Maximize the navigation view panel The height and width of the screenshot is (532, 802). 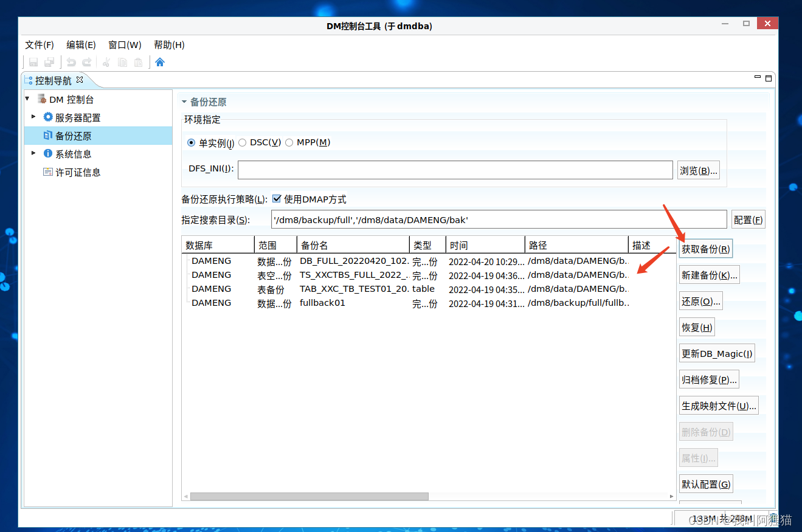tap(769, 78)
